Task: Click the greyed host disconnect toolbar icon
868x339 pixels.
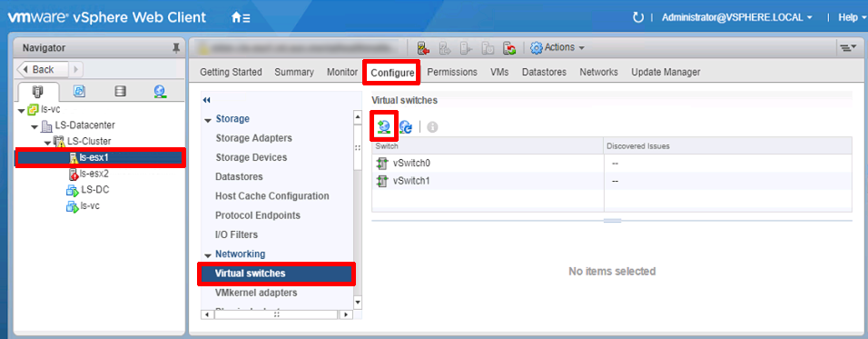Action: (466, 48)
